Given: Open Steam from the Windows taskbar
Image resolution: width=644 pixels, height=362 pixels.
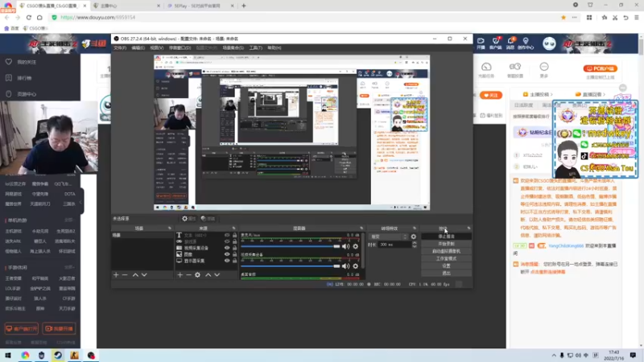Looking at the screenshot, I should [58, 356].
